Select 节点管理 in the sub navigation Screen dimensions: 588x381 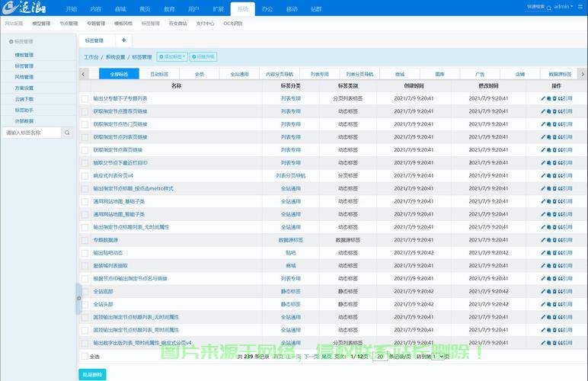69,24
